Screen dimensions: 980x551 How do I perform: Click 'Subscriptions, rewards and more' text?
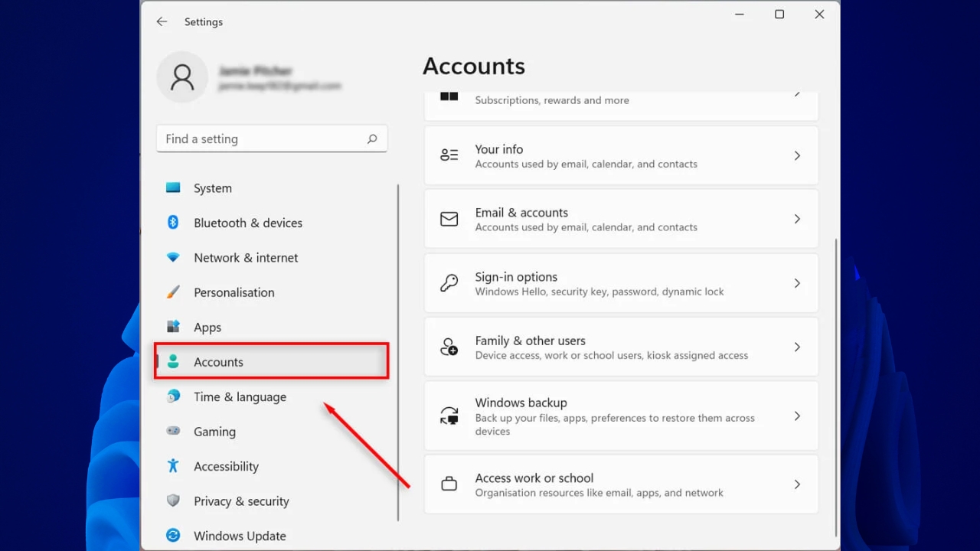552,100
